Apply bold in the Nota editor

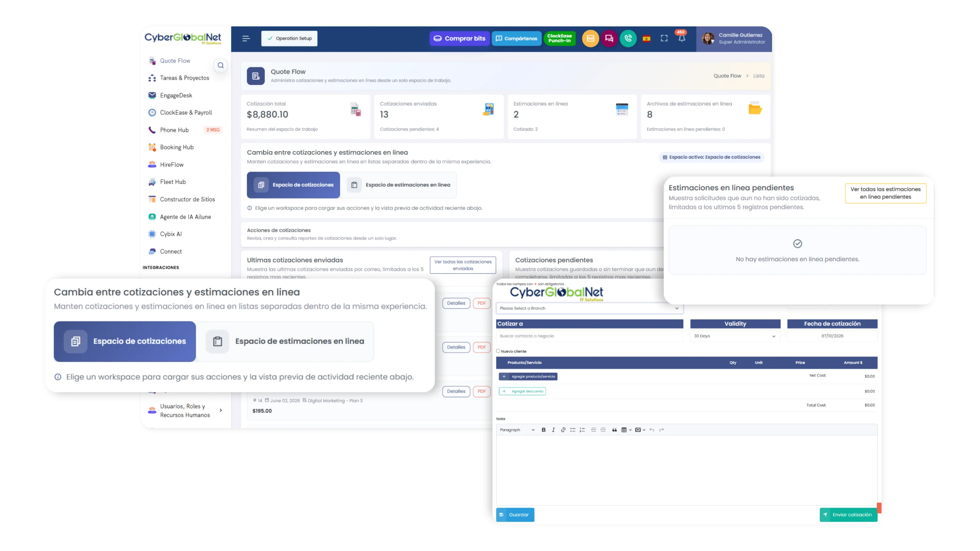544,430
